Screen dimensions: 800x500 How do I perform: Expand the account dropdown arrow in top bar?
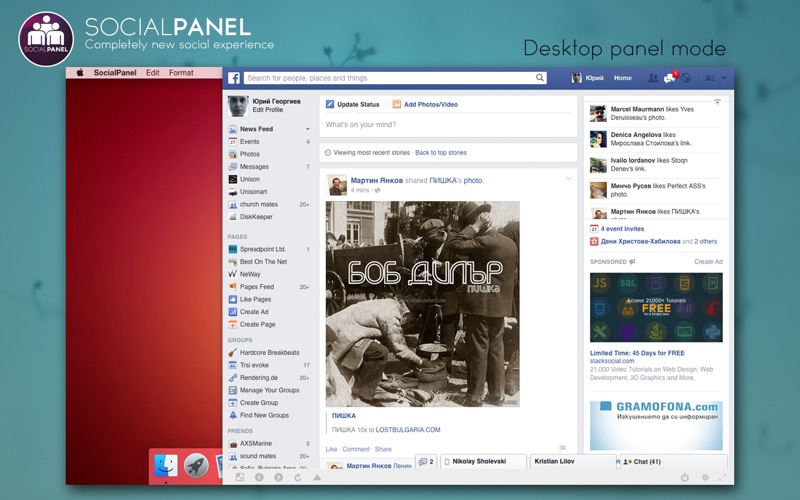(723, 79)
